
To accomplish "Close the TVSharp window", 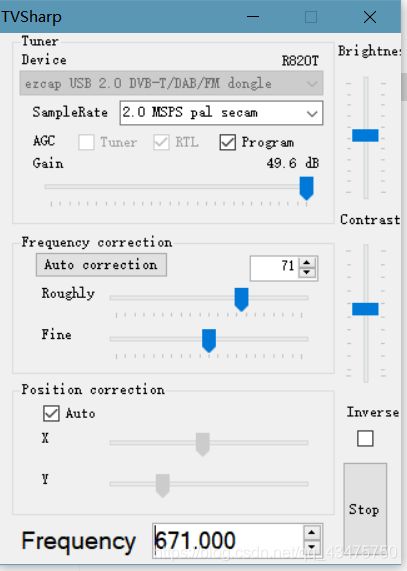I will coord(370,17).
